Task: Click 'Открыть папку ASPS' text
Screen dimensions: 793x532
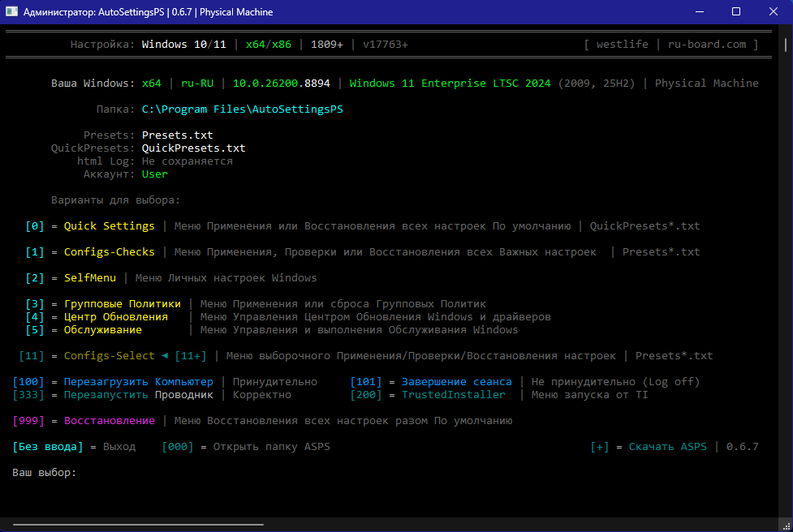Action: pos(272,447)
